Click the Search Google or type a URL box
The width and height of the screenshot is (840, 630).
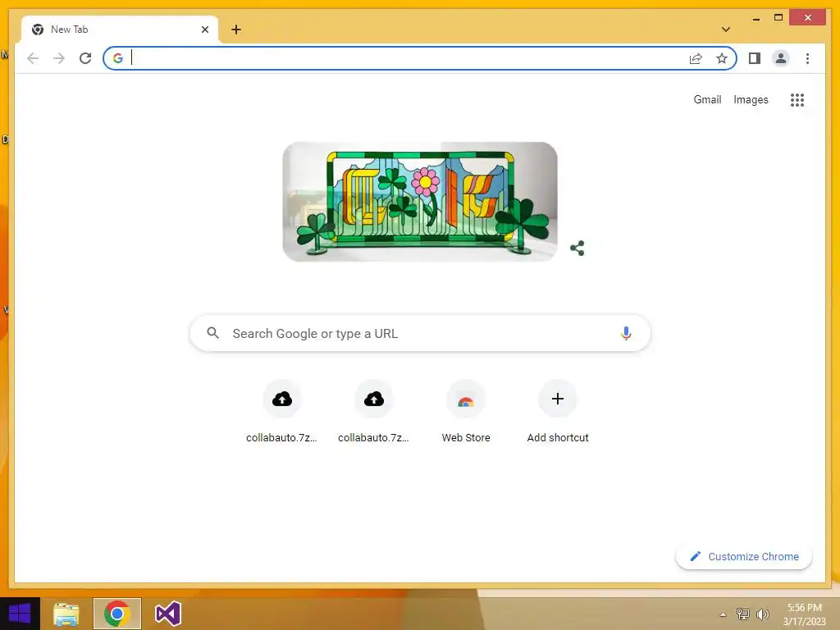coord(420,333)
